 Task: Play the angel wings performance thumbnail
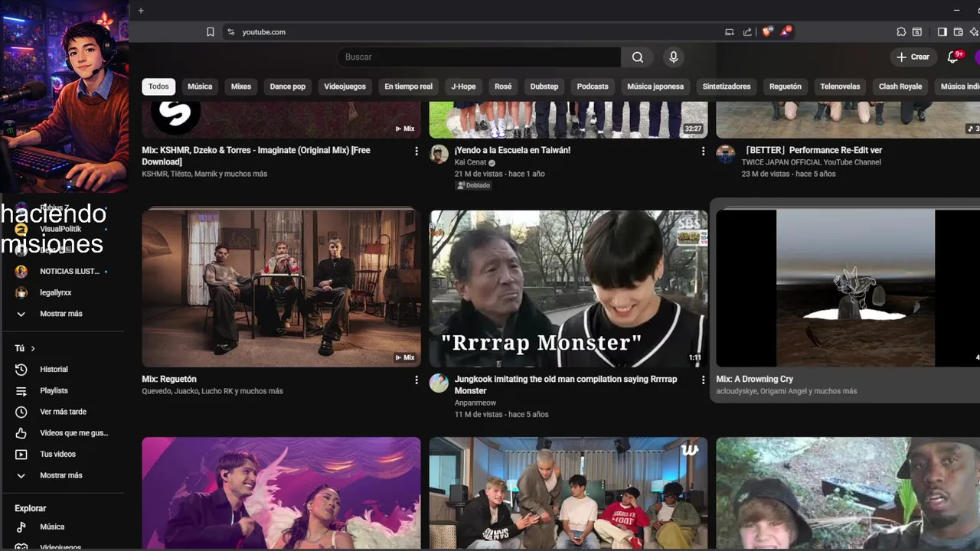[281, 493]
